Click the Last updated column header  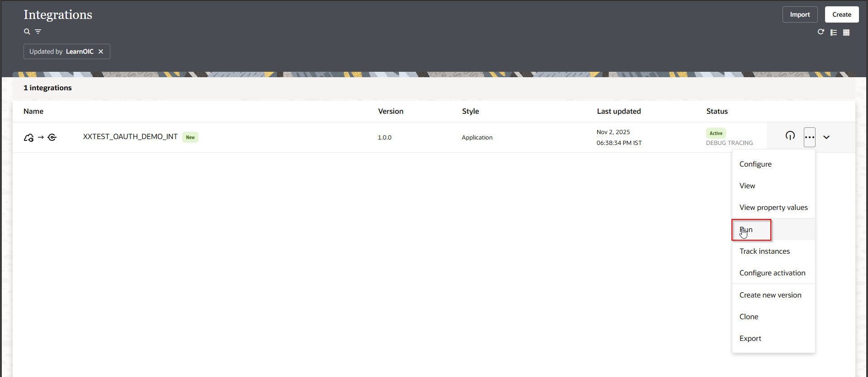pos(618,112)
